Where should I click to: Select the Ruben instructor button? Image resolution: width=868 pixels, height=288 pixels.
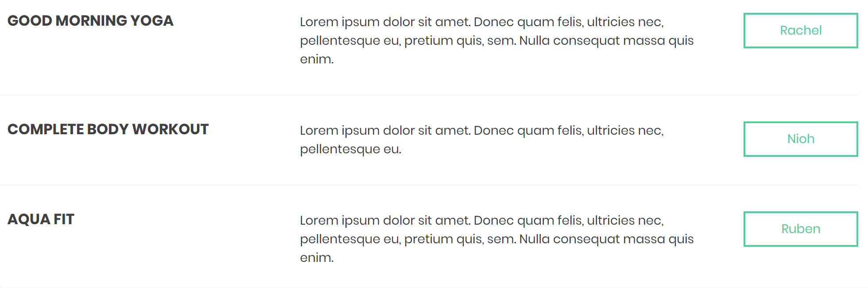pyautogui.click(x=800, y=229)
